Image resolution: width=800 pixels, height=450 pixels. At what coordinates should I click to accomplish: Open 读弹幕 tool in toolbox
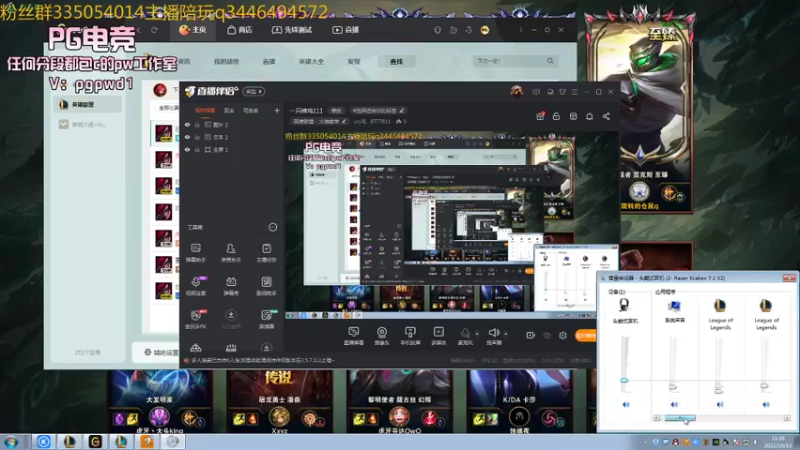point(266,318)
